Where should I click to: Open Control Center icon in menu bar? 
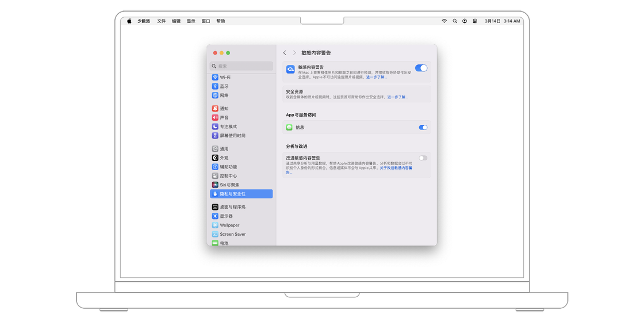tap(475, 21)
